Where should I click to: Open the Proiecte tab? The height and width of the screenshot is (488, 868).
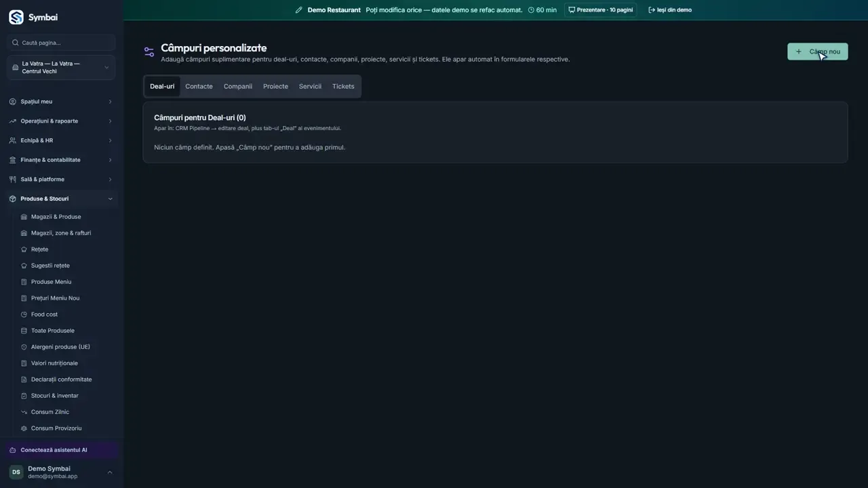(275, 86)
